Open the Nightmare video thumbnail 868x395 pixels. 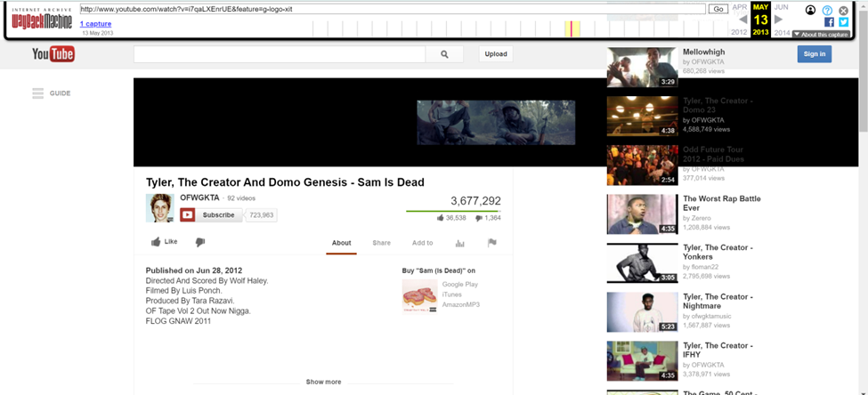[x=643, y=312]
